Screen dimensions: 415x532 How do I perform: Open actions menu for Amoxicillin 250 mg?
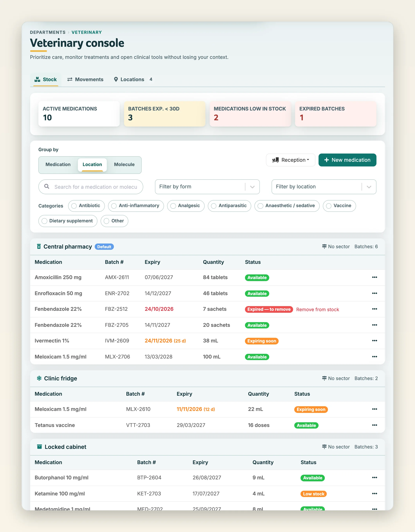coord(374,277)
